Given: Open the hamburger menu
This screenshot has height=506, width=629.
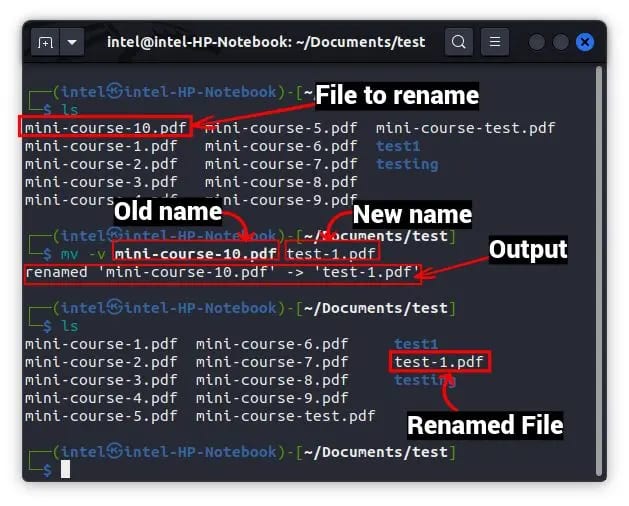Looking at the screenshot, I should tap(495, 42).
